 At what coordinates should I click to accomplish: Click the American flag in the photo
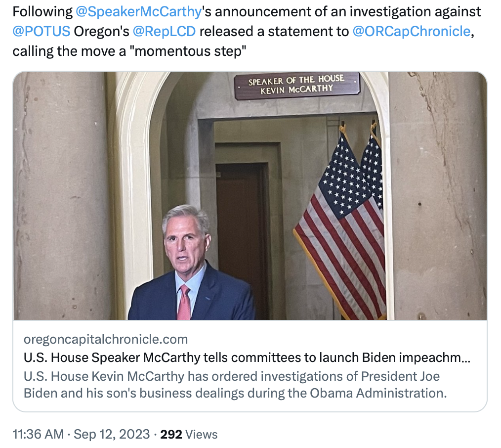coord(343,223)
